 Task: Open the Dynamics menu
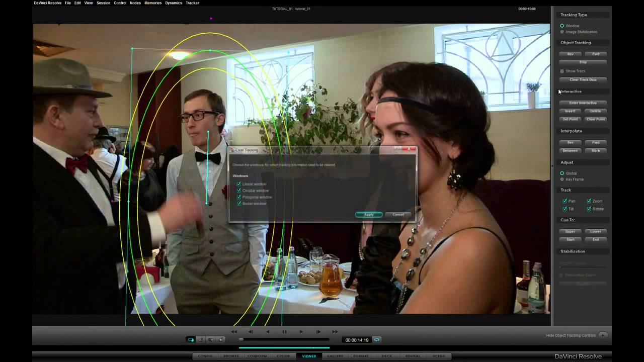click(174, 3)
